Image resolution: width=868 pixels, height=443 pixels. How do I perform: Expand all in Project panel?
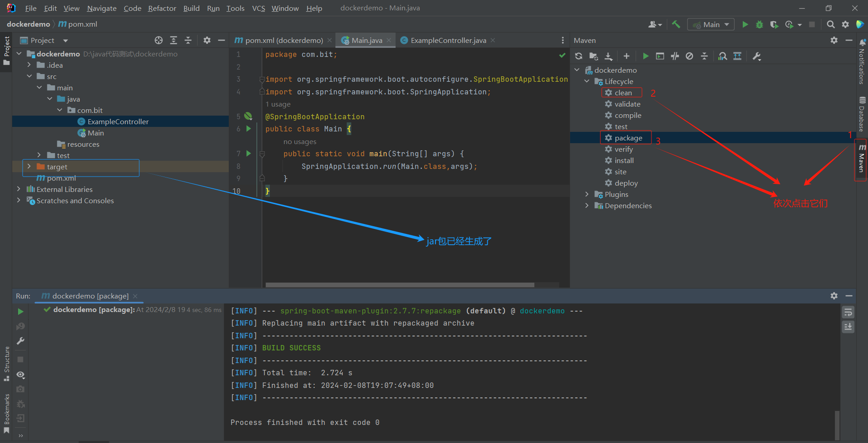tap(174, 40)
